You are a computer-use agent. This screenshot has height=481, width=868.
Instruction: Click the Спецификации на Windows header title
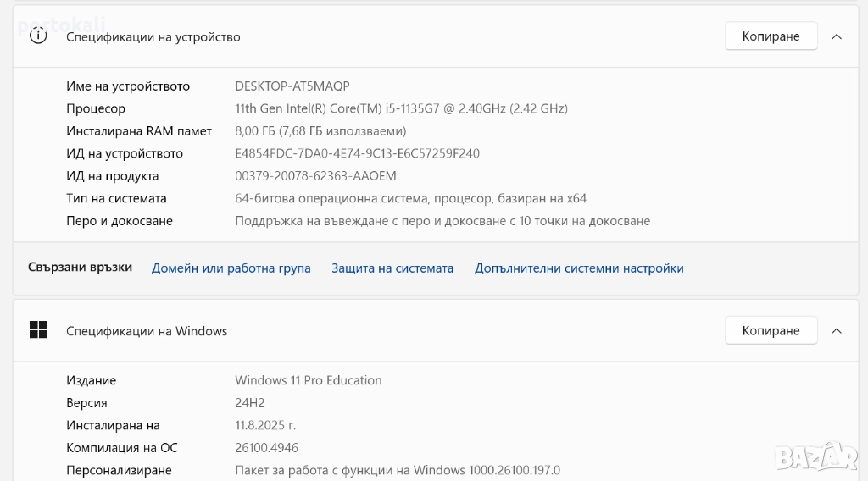click(x=147, y=331)
